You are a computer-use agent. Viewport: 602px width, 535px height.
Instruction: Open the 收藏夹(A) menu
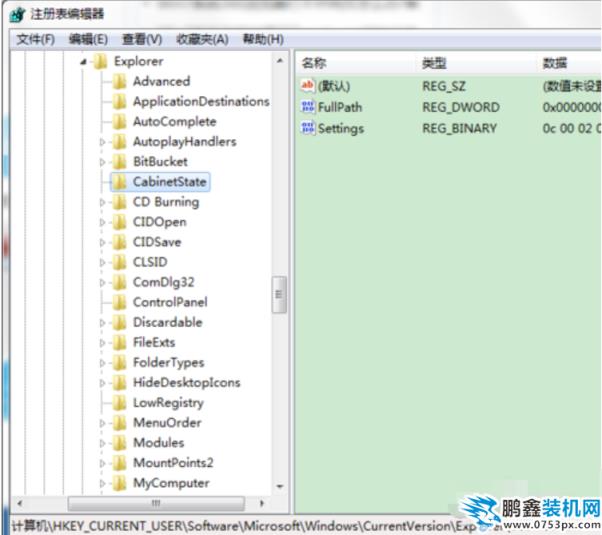202,39
